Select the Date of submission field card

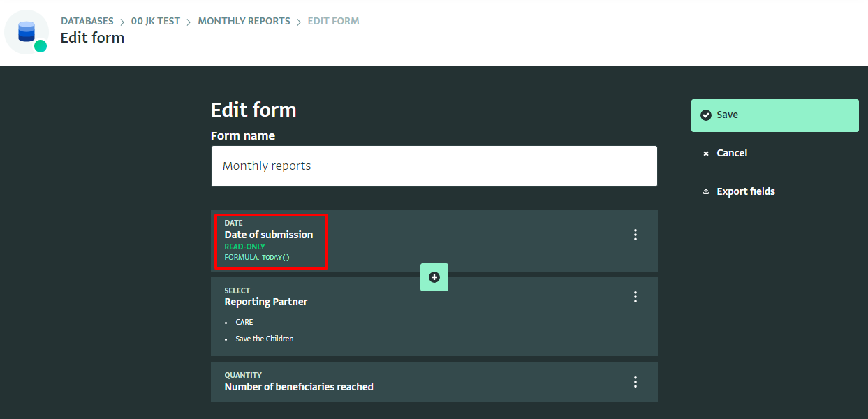pos(434,240)
